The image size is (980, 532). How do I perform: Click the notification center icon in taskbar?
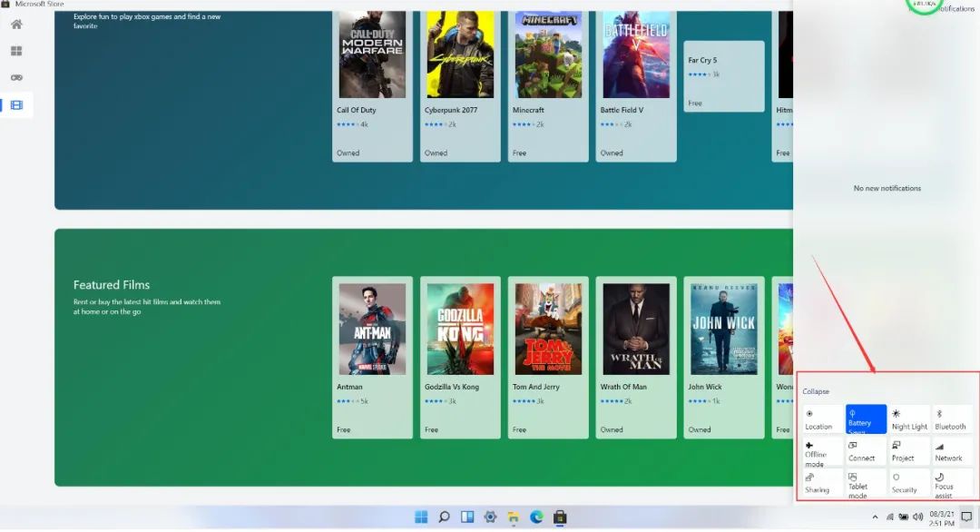(967, 517)
